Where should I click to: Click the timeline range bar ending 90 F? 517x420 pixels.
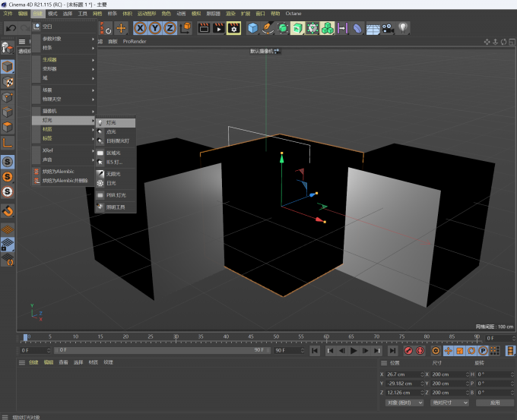(163, 350)
